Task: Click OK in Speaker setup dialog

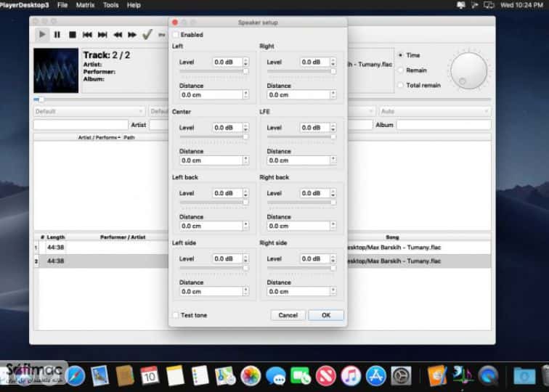Action: [326, 315]
